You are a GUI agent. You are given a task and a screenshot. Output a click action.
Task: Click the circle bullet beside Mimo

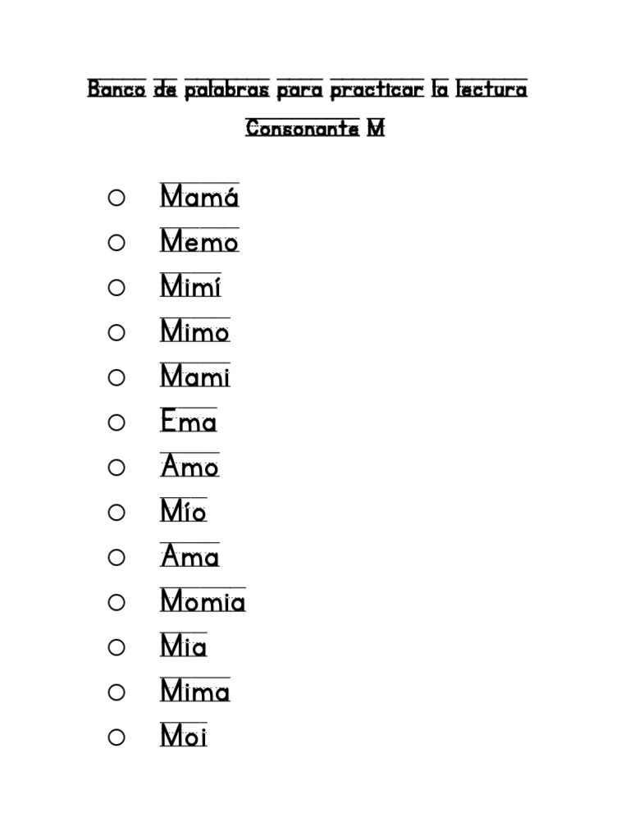point(116,333)
